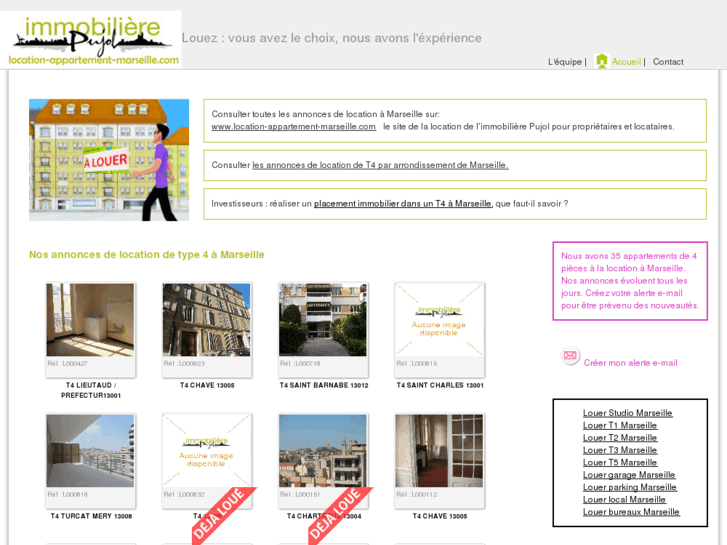This screenshot has height=545, width=727.
Task: Open no-image listing Réf L000832
Action: click(x=206, y=451)
